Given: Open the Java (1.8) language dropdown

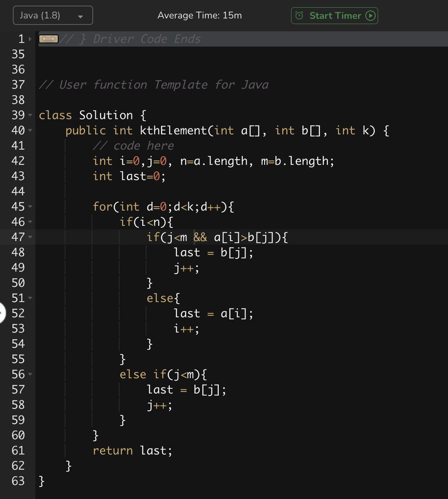Looking at the screenshot, I should tap(53, 16).
